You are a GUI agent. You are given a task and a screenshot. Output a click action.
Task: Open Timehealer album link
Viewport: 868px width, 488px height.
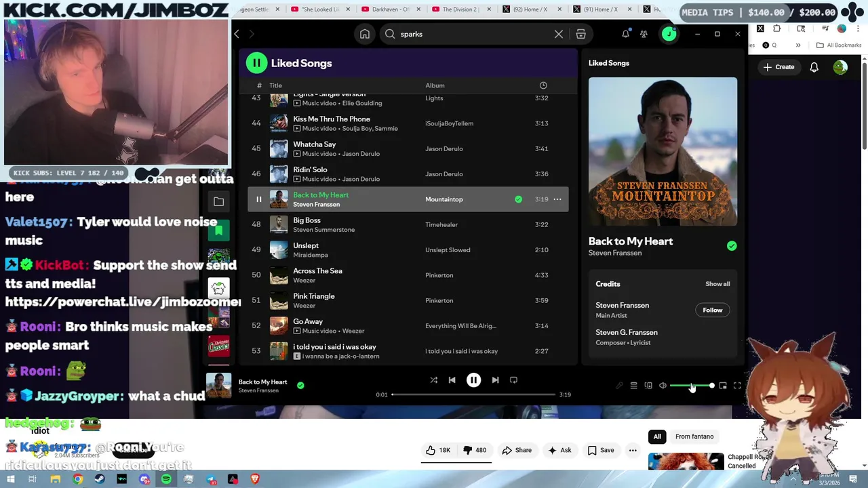[441, 224]
